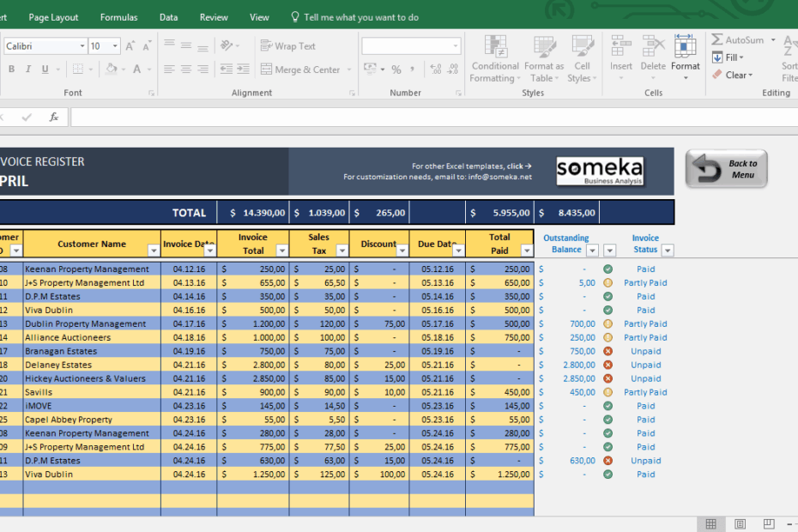Click the Back to Menu button

click(726, 169)
